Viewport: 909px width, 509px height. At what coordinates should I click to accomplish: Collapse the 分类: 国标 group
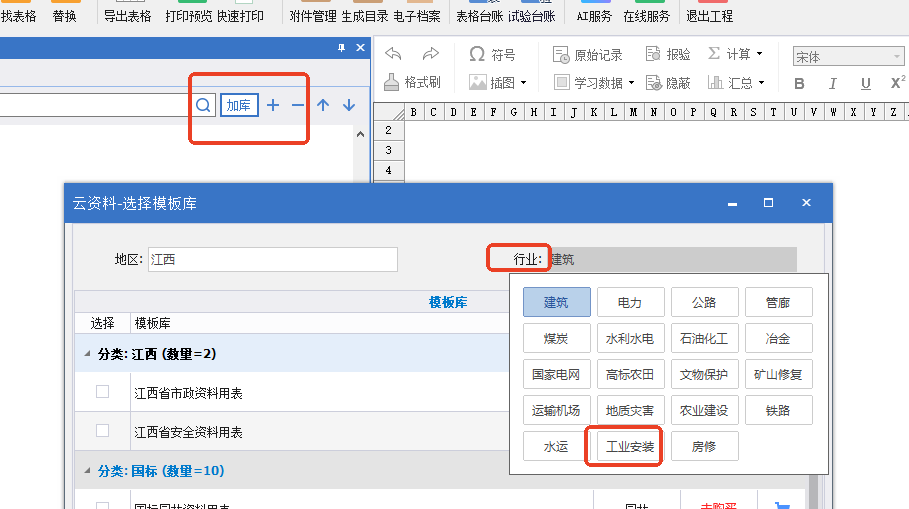(87, 471)
